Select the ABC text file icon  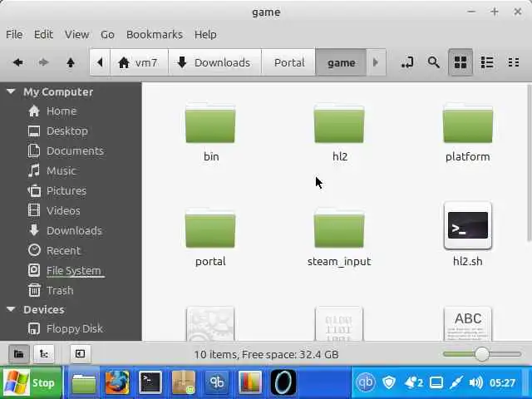click(x=467, y=323)
